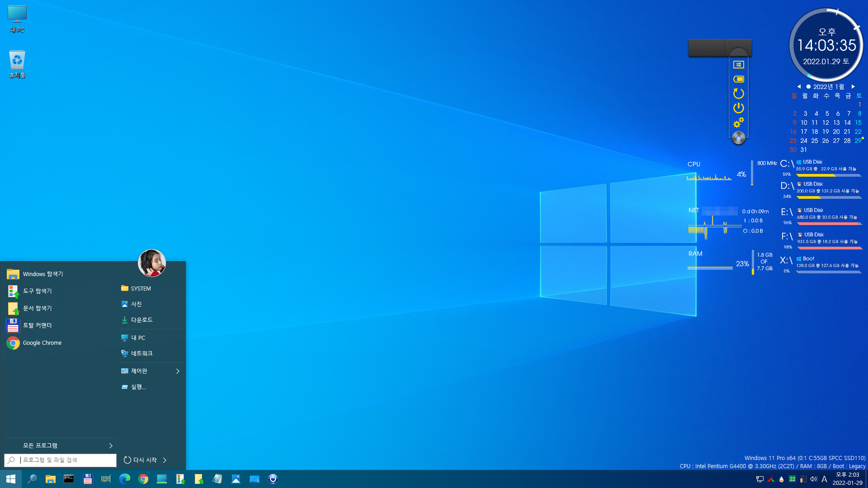The width and height of the screenshot is (868, 488).
Task: Open 내 PC in start menu
Action: pos(151,338)
